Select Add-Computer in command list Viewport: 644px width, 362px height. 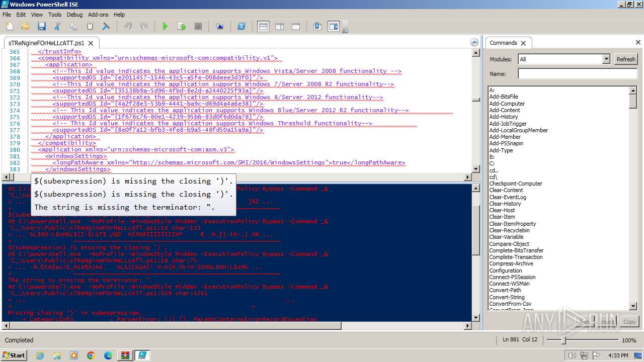[x=507, y=104]
